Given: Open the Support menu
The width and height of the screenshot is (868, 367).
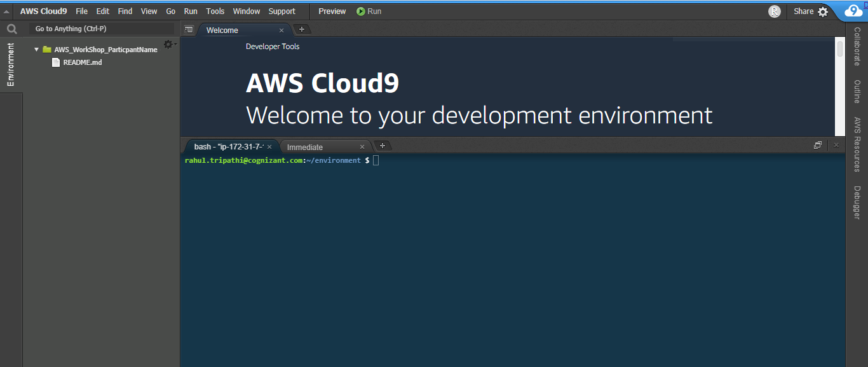Looking at the screenshot, I should (281, 11).
